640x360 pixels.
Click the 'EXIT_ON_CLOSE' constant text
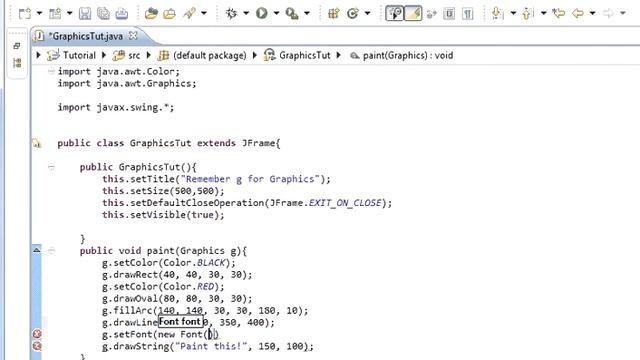pos(345,203)
